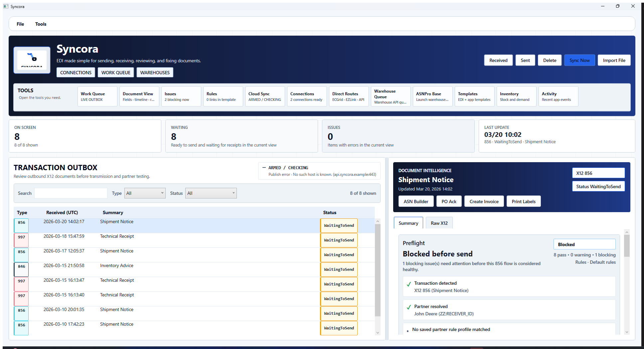644x349 pixels.
Task: Launch the Direct Routes tool
Action: click(x=348, y=96)
